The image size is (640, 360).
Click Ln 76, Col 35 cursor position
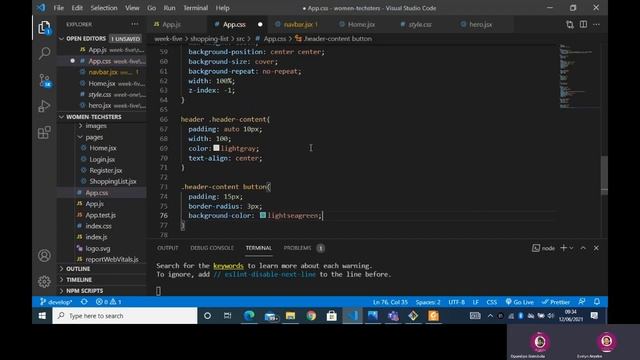point(390,302)
